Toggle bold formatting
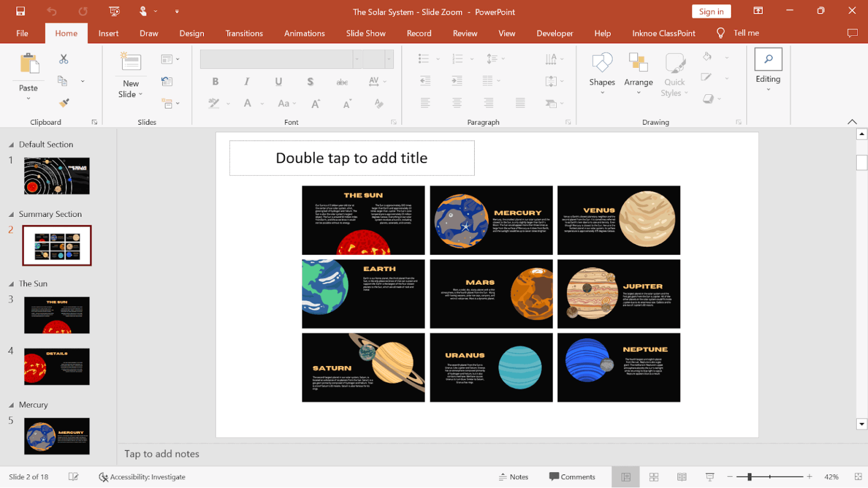Screen dimensions: 868x488 (x=215, y=81)
